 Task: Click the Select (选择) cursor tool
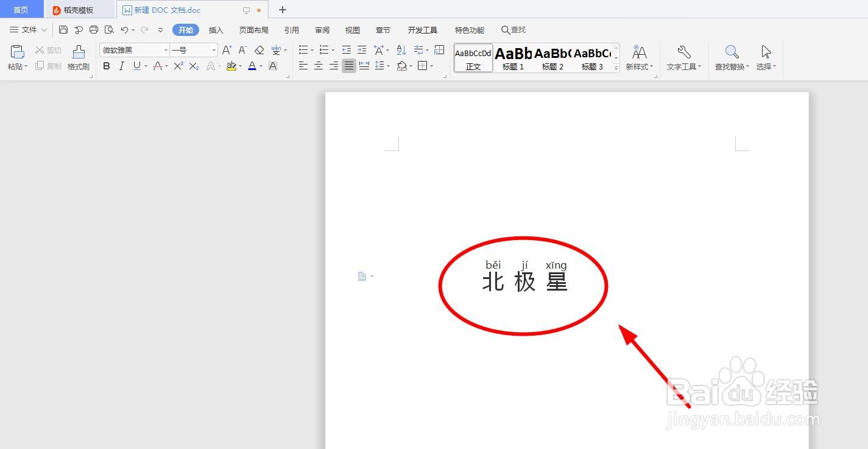766,58
